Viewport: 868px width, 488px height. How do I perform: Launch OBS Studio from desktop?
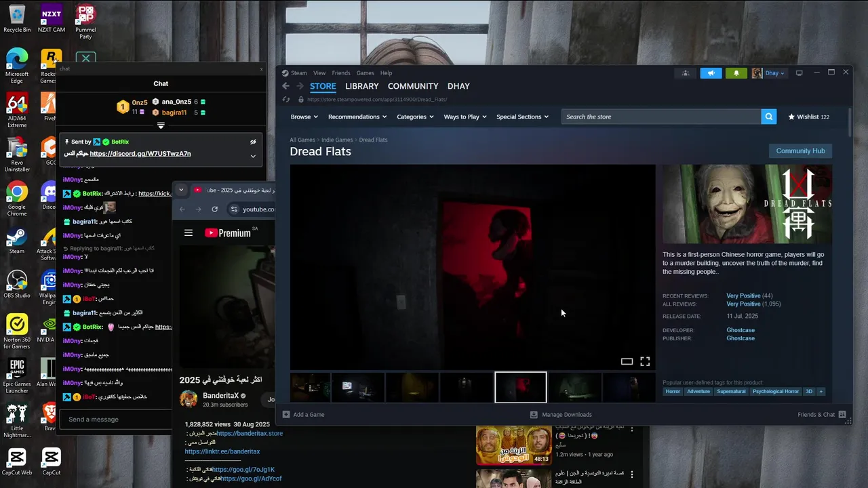click(x=17, y=285)
